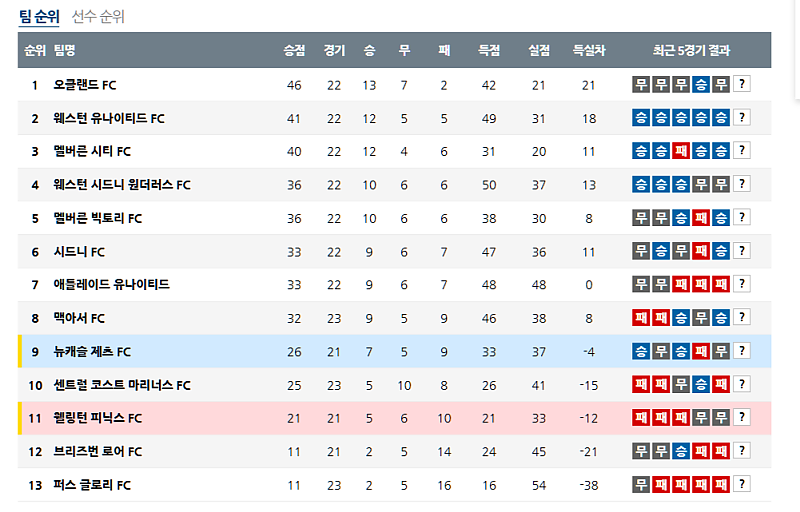
Task: Click the question mark icon for 브리즈번 로어 FC
Action: coord(742,452)
